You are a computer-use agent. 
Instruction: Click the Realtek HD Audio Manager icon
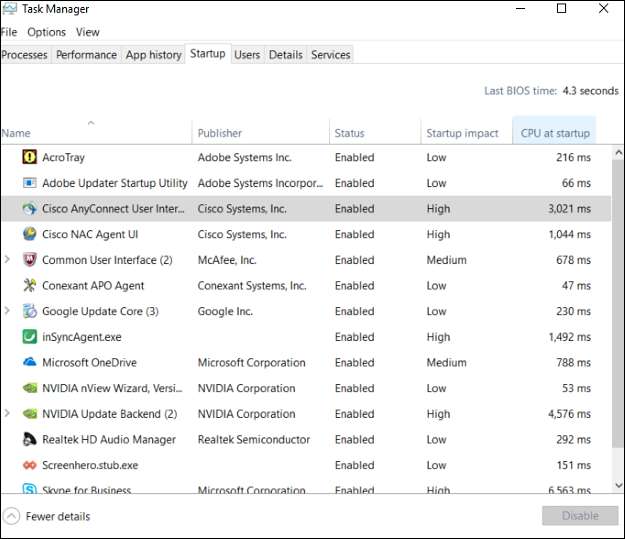click(29, 439)
